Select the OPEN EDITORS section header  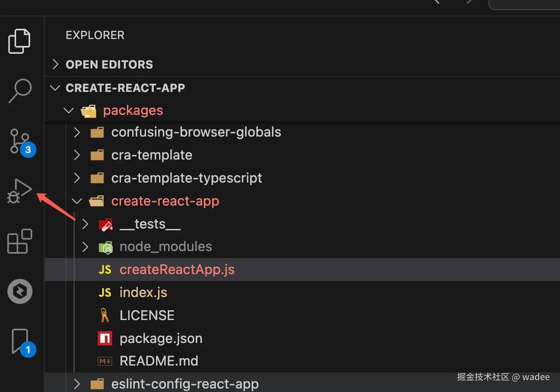tap(109, 65)
